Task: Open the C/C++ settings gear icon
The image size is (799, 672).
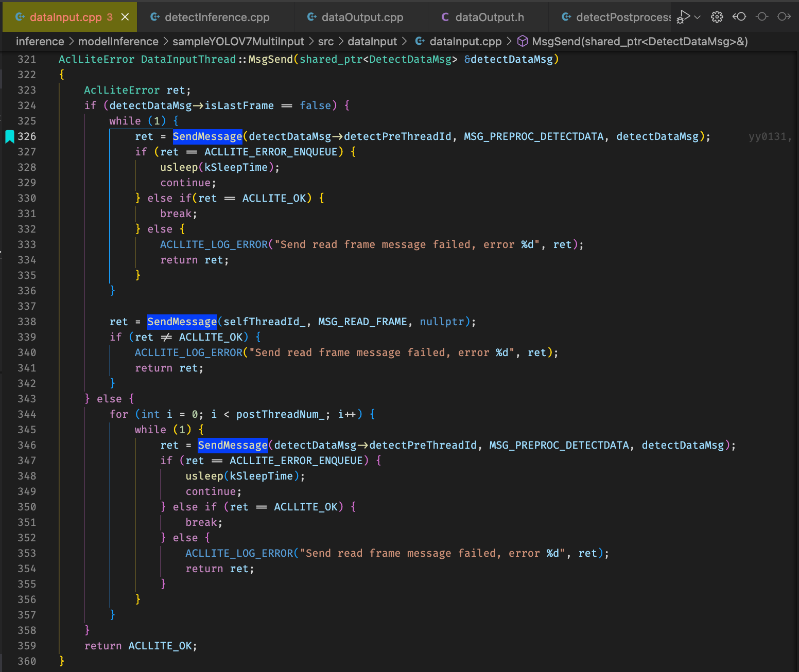Action: (717, 17)
